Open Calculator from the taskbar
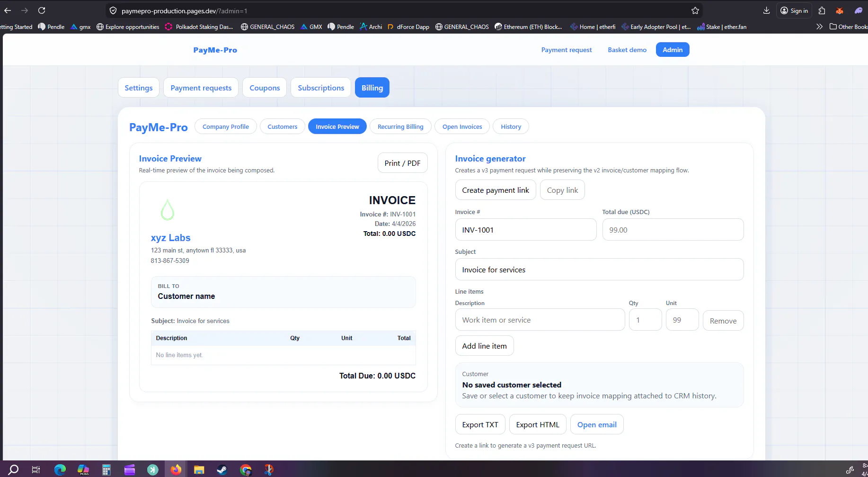Screen dimensions: 868x477 point(106,469)
